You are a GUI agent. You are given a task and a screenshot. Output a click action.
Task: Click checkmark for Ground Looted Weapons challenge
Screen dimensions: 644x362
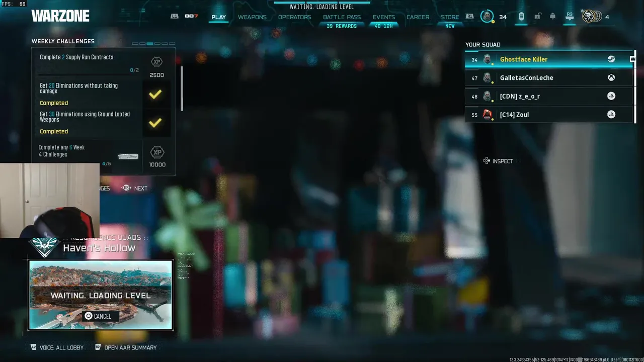(155, 123)
